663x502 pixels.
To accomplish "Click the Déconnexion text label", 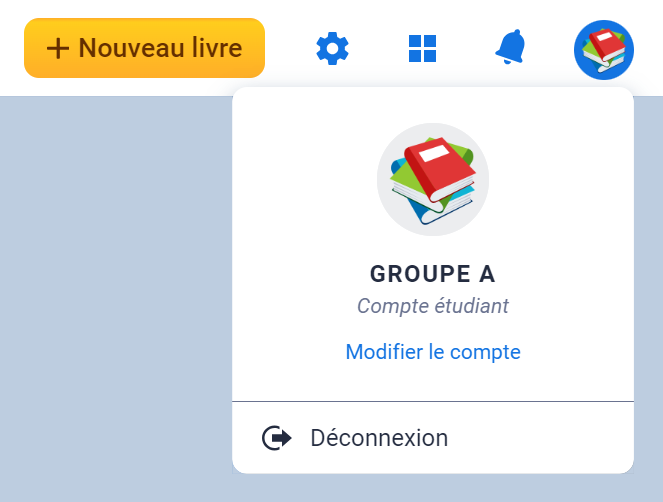I will point(379,438).
